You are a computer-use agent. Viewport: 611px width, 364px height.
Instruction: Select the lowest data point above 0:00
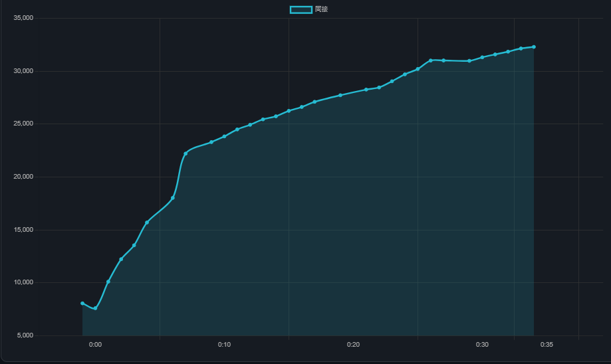[95, 308]
